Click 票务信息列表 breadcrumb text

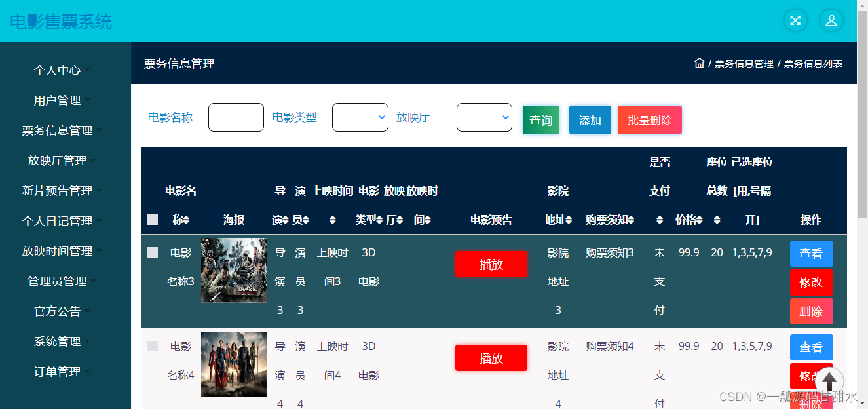(813, 64)
